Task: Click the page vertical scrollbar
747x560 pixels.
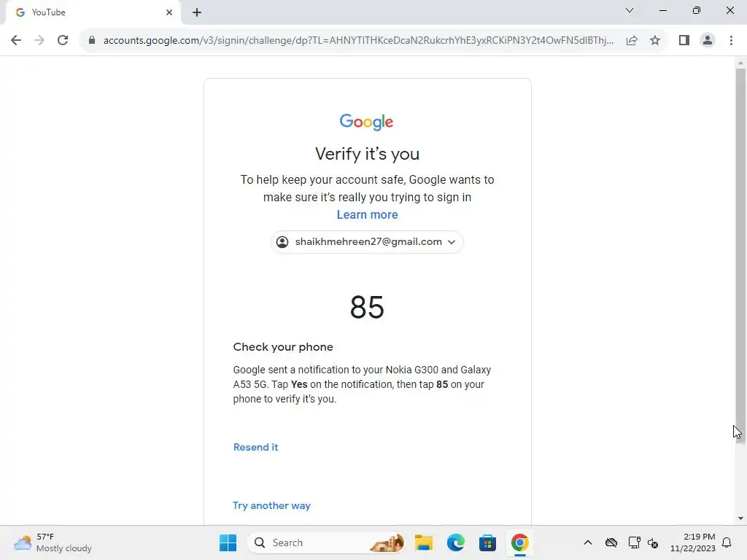Action: tap(740, 256)
